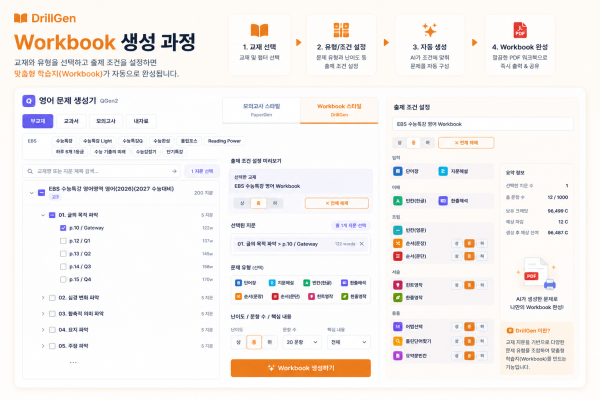Select the orange 순서(문장) icon in 문제 유형 list

click(238, 296)
